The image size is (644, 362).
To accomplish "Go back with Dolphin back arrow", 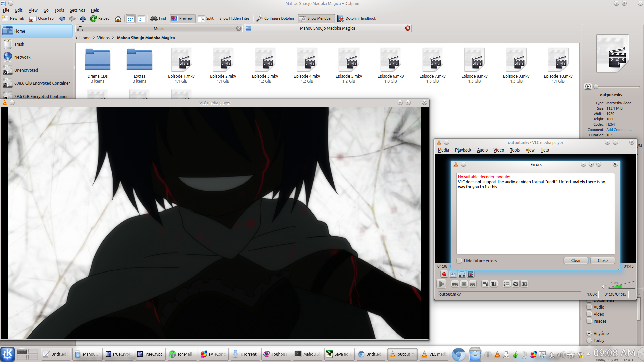I will click(62, 19).
